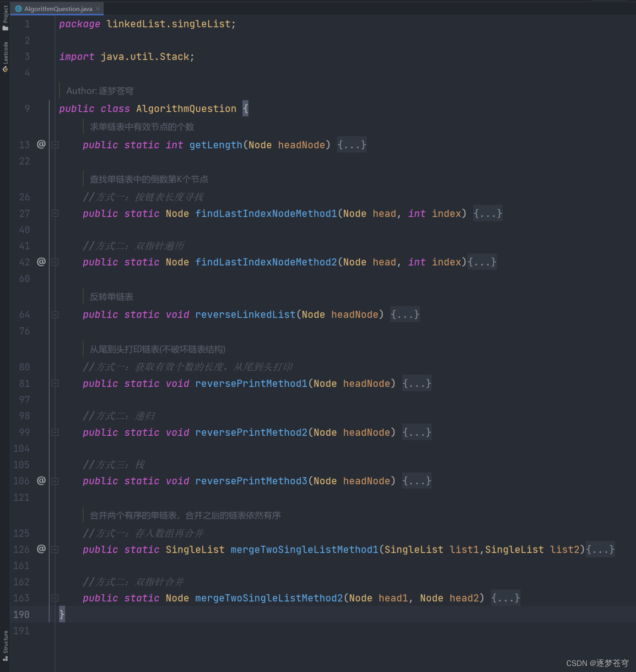Click the method name reverseLinkedList
The height and width of the screenshot is (672, 636).
(x=246, y=314)
